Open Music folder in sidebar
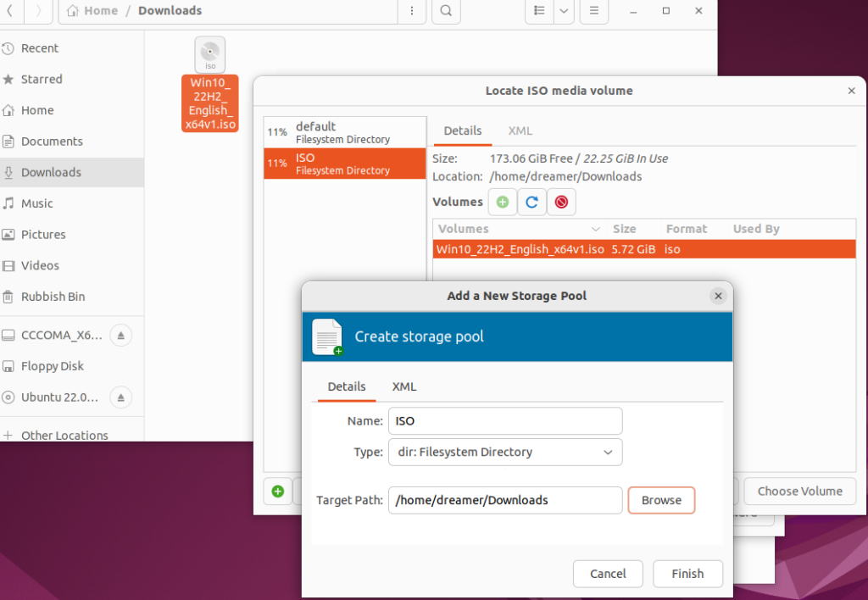This screenshot has height=600, width=868. (72, 203)
